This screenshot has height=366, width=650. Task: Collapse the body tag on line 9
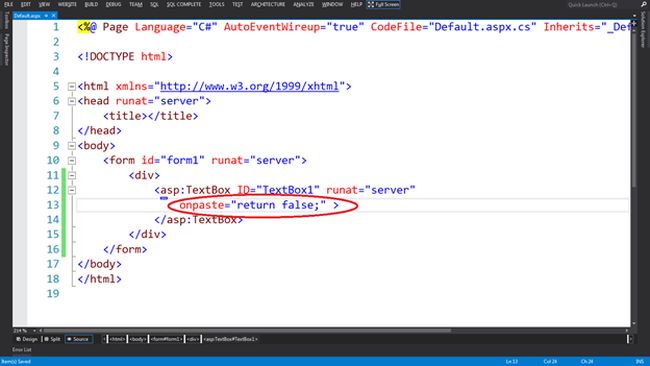coord(72,146)
